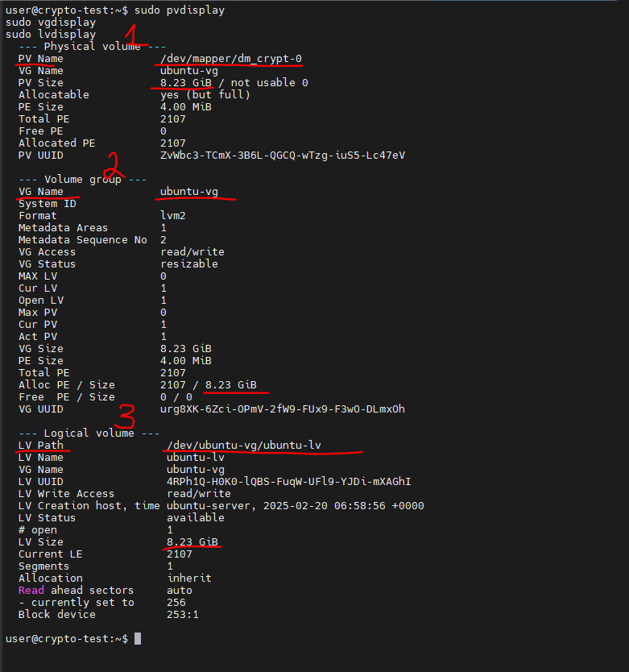Click the magenta 'Read' word

click(x=31, y=590)
